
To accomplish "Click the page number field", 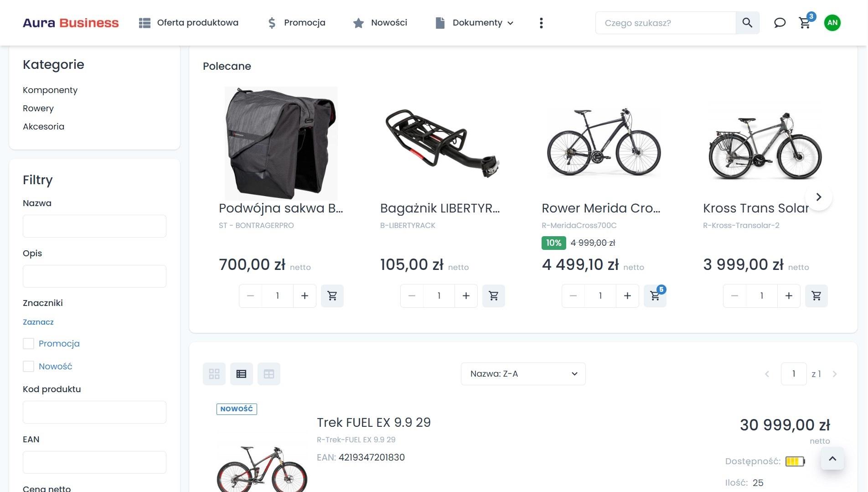I will [x=794, y=374].
